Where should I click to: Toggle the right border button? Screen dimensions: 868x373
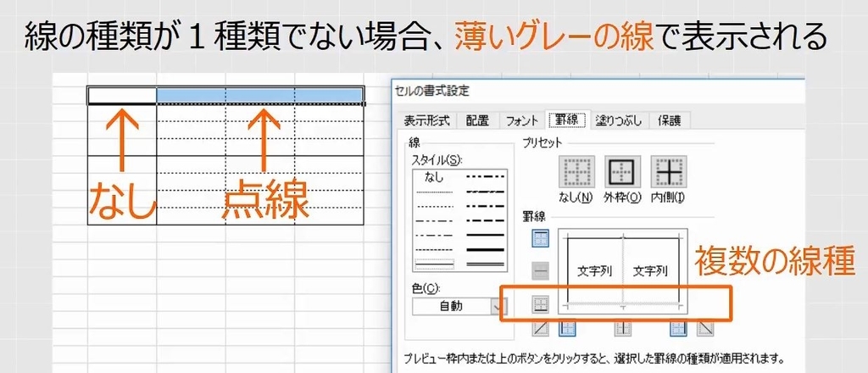[679, 329]
